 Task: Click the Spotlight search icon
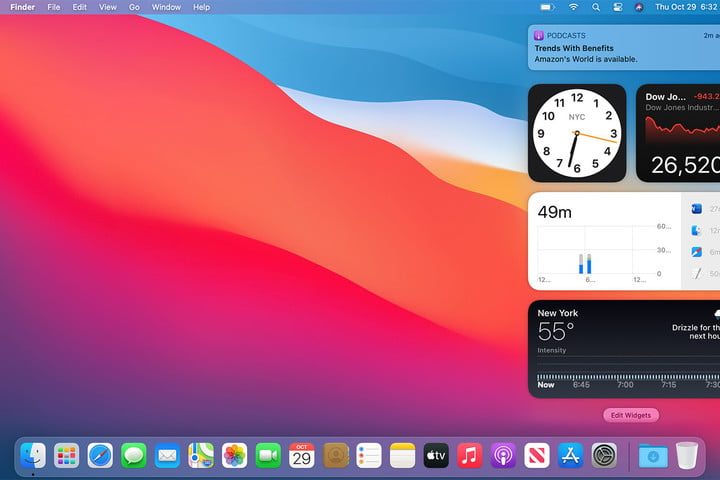[x=596, y=7]
